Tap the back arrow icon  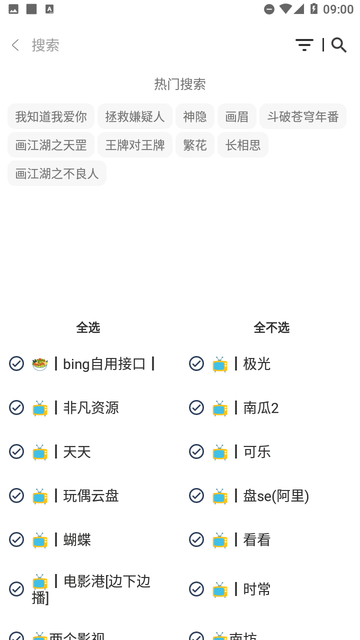point(16,45)
